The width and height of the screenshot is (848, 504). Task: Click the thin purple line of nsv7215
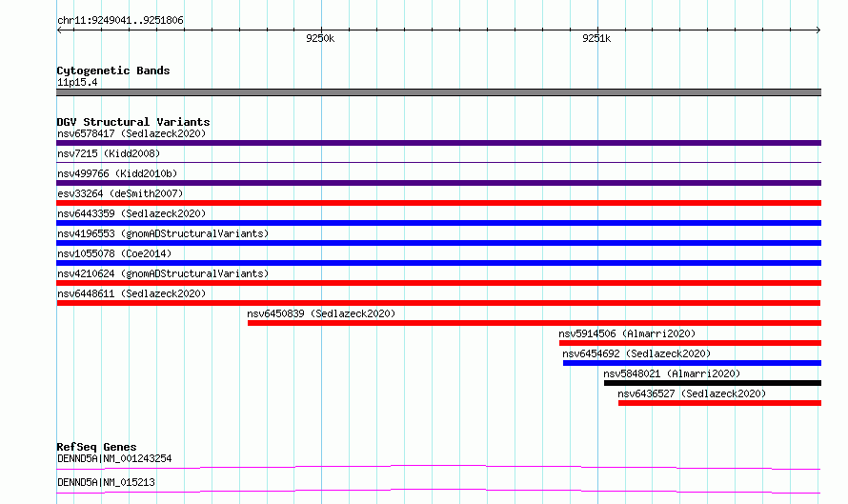coord(438,162)
